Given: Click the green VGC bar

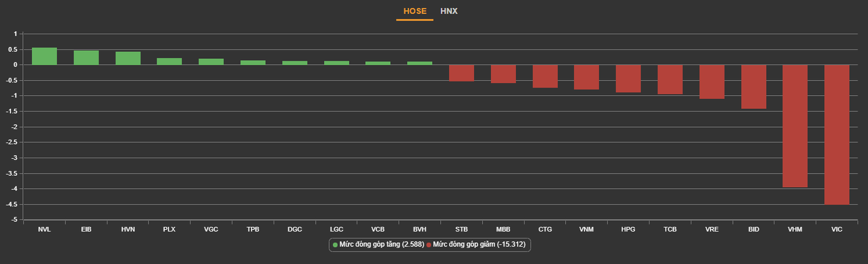Looking at the screenshot, I should 211,61.
